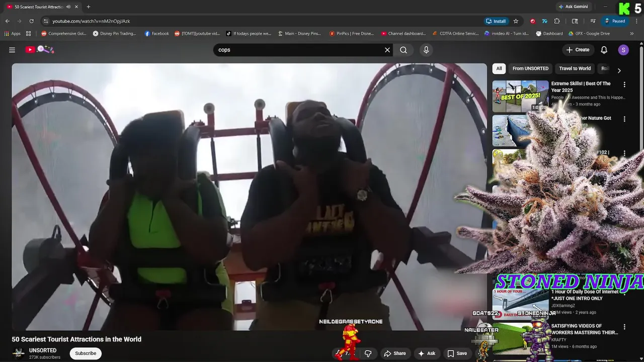Go back in browser history

[x=7, y=21]
